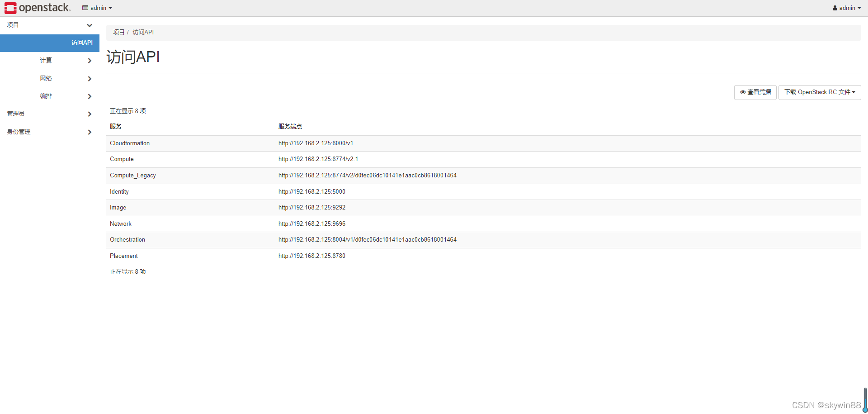Screen dimensions: 868x414
Task: Expand the 计算 sidebar menu
Action: tap(50, 61)
